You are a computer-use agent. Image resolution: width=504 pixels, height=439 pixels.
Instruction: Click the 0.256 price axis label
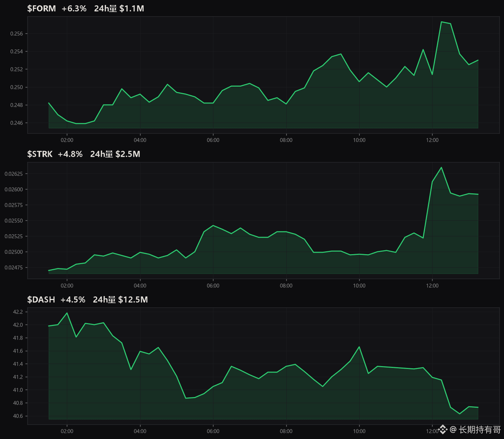click(x=16, y=34)
